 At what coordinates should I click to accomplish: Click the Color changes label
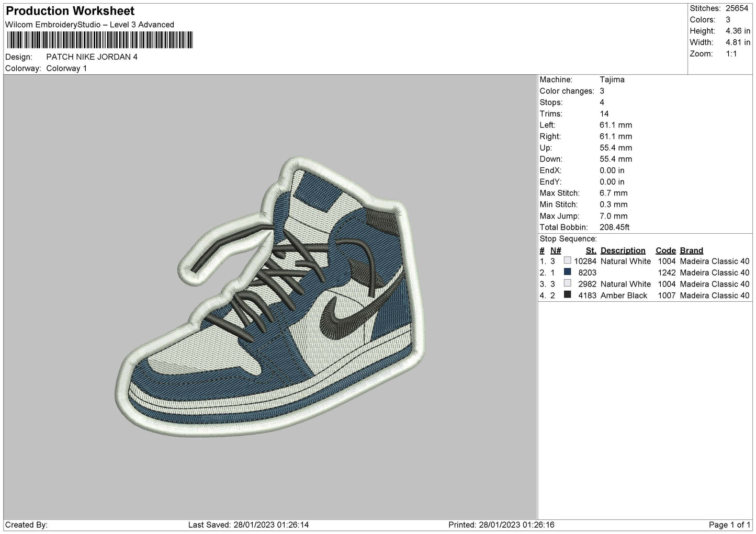tap(567, 92)
